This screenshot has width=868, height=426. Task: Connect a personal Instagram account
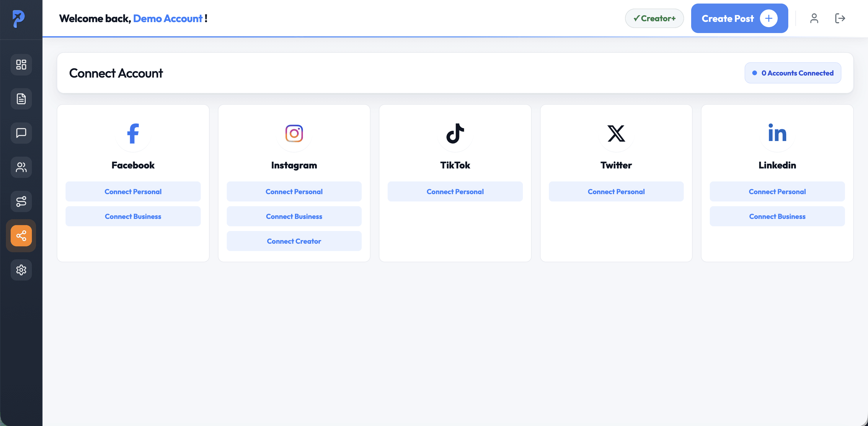294,192
